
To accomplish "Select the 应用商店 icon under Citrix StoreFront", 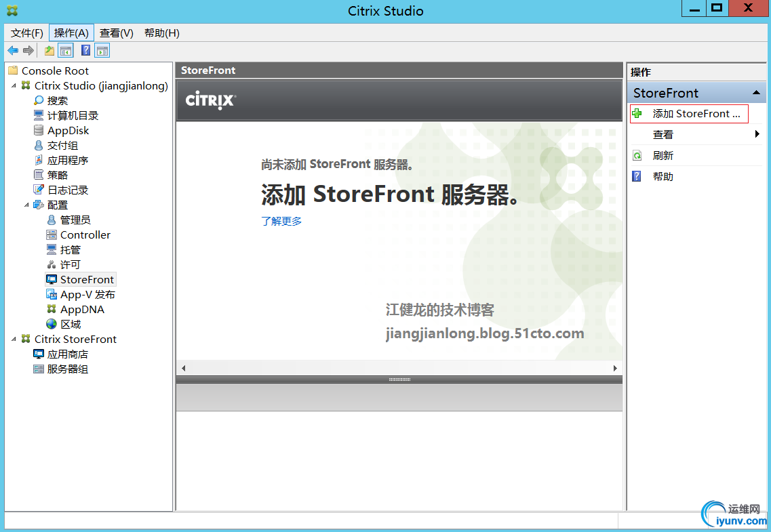I will click(39, 354).
